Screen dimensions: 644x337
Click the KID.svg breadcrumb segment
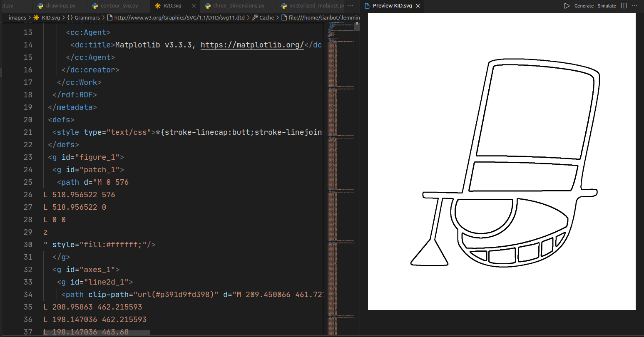pos(51,17)
